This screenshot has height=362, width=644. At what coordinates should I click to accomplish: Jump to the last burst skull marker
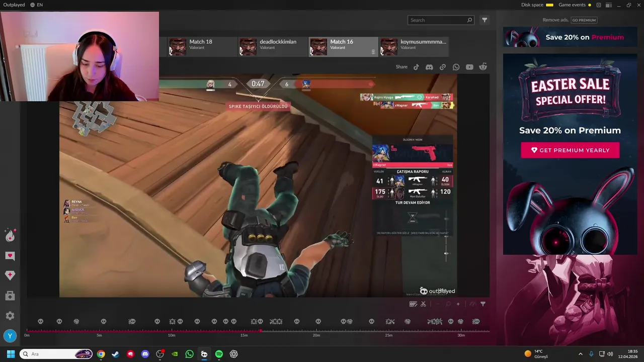(x=475, y=321)
